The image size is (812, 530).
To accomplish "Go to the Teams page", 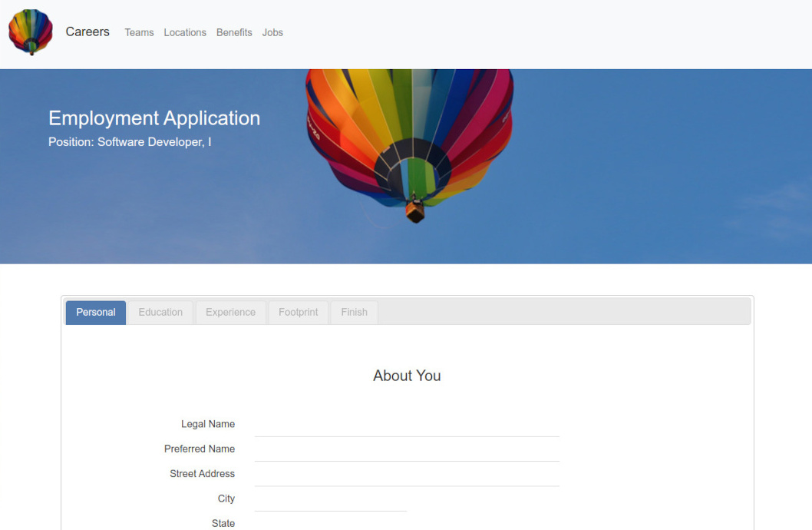I will [139, 32].
